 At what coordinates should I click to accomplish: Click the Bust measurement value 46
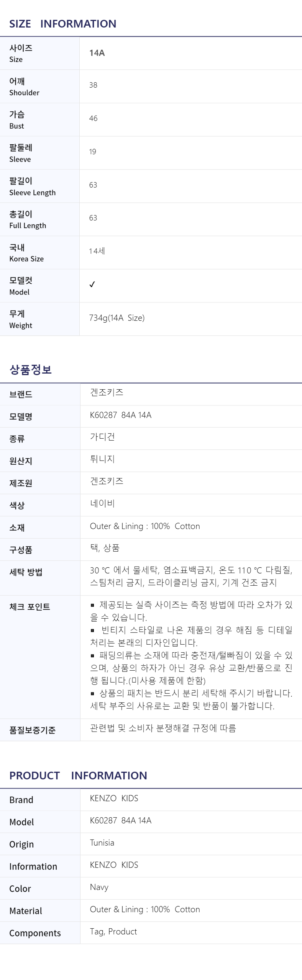tap(93, 118)
